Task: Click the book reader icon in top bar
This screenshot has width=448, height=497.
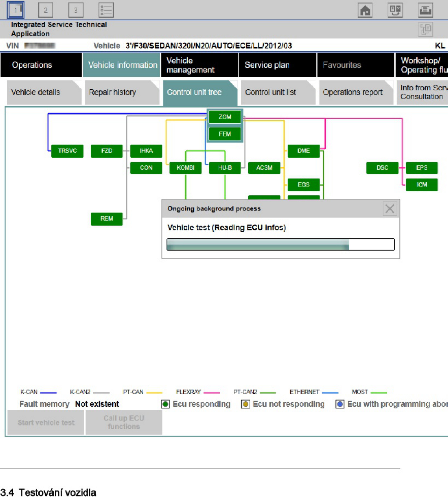Action: pos(395,10)
